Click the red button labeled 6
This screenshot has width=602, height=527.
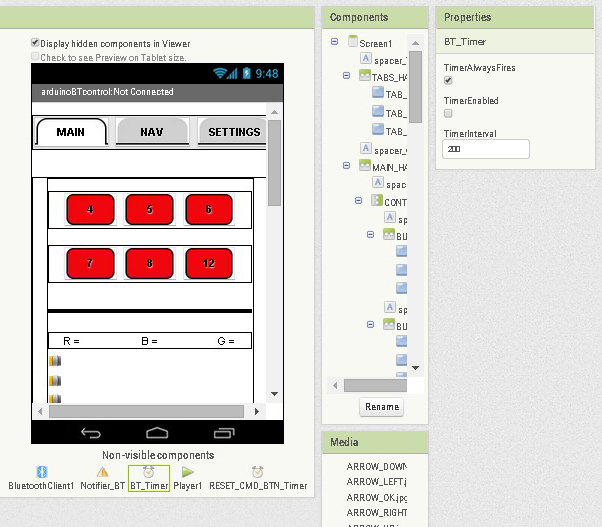click(x=209, y=210)
